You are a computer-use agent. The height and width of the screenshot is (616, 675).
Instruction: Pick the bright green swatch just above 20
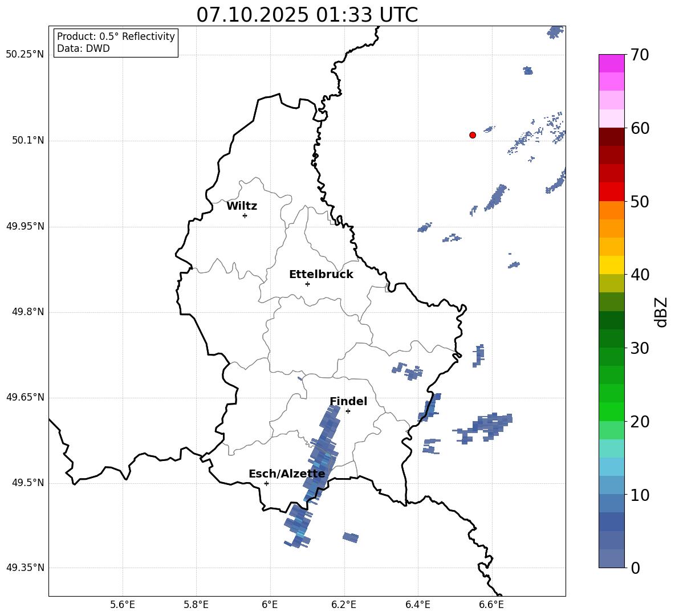tap(611, 411)
